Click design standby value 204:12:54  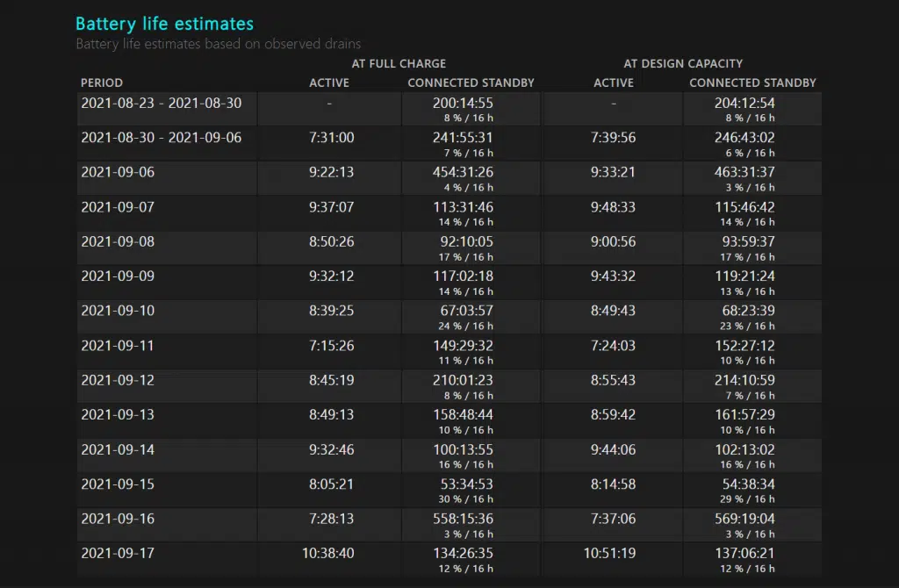click(744, 104)
